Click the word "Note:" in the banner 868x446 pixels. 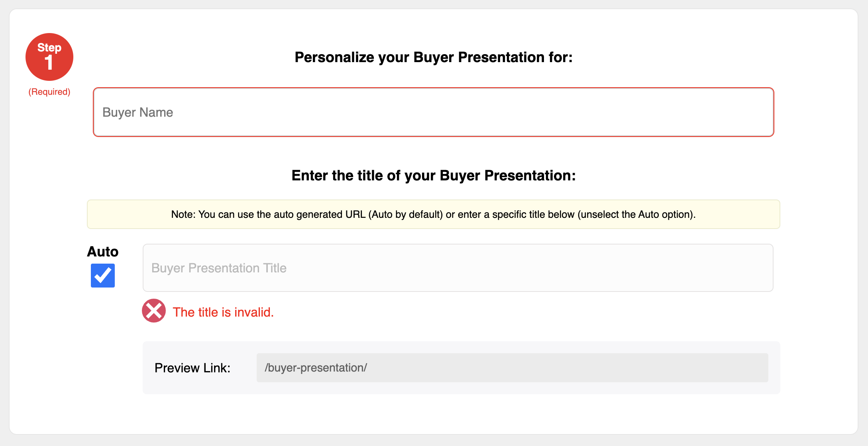pyautogui.click(x=183, y=215)
